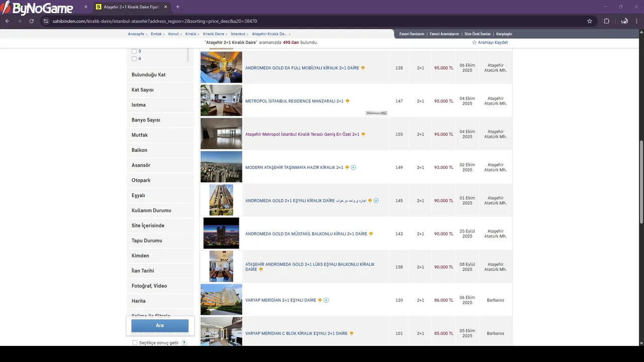
Task: Go to Anasayfa in the breadcrumb
Action: point(136,34)
